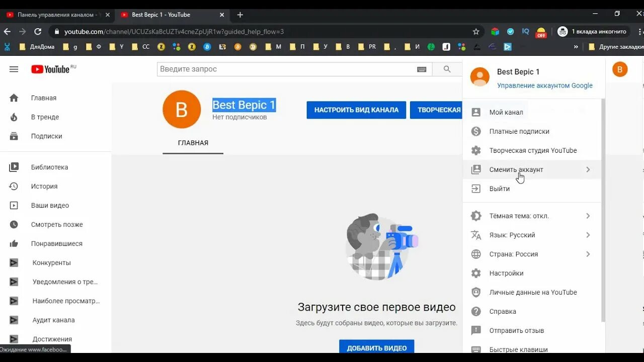The height and width of the screenshot is (362, 644).
Task: Click the Подписки subscriptions icon
Action: coord(14,136)
